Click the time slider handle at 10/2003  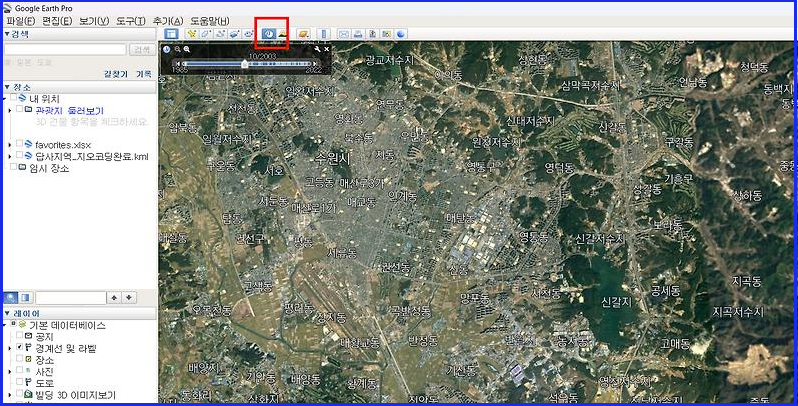[245, 64]
